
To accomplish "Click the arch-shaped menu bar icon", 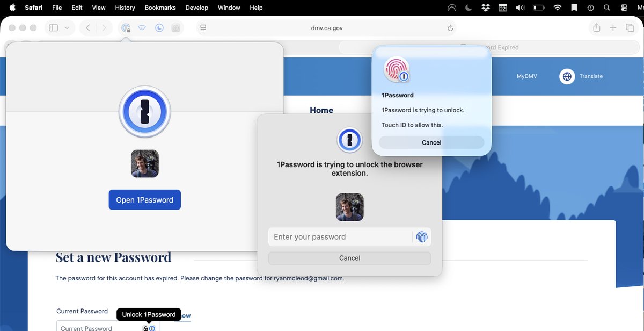I will pos(452,8).
